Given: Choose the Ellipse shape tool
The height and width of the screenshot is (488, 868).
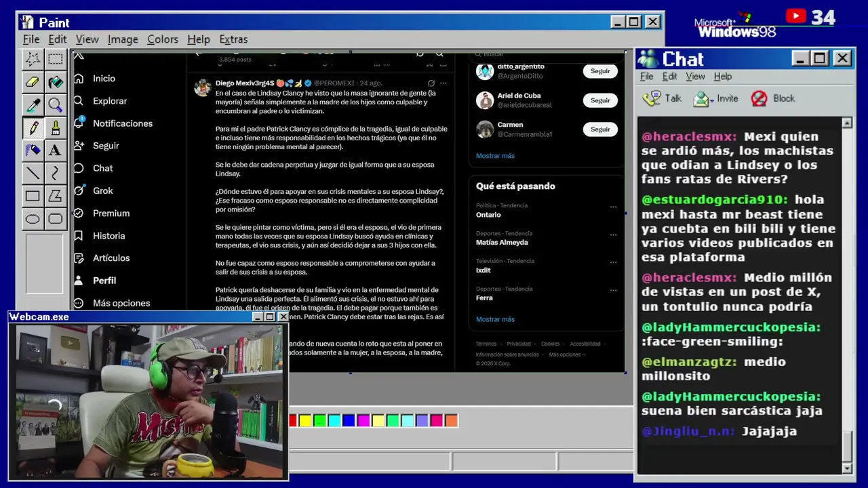Looking at the screenshot, I should click(33, 218).
